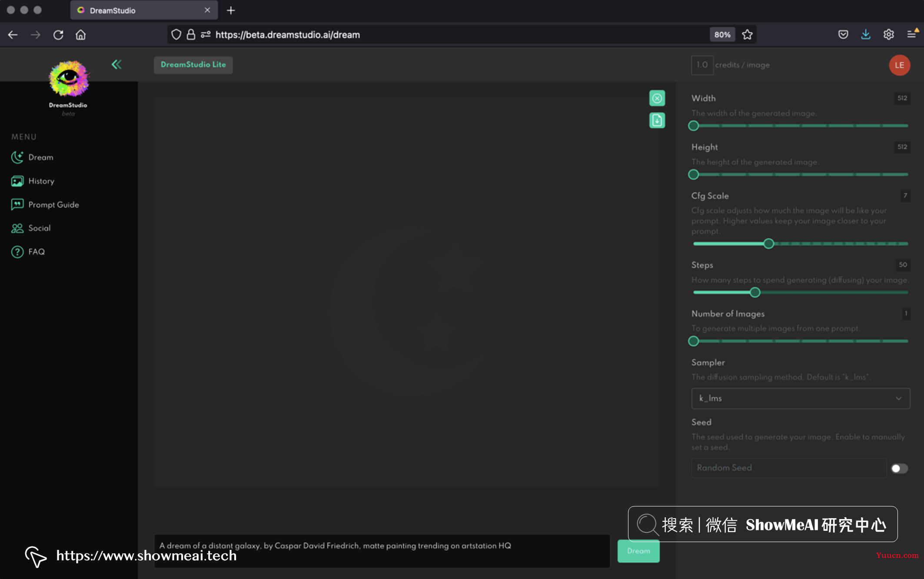Click the Height value 512
The height and width of the screenshot is (579, 924).
[902, 147]
